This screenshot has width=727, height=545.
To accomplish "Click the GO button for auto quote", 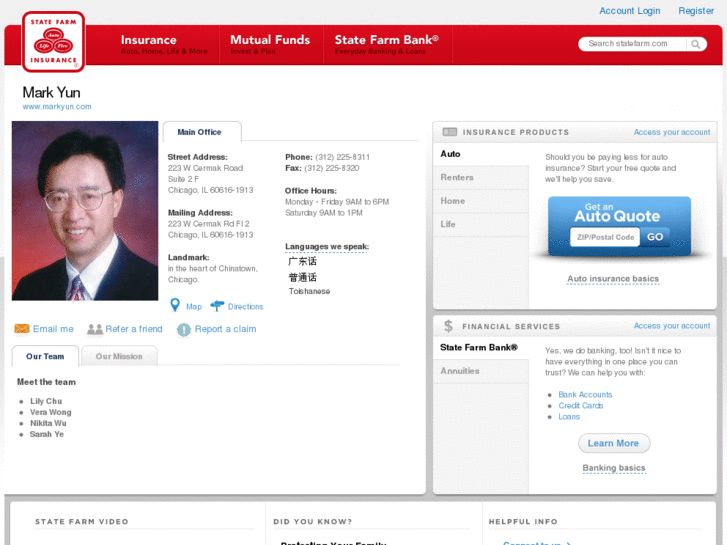I will (x=655, y=237).
